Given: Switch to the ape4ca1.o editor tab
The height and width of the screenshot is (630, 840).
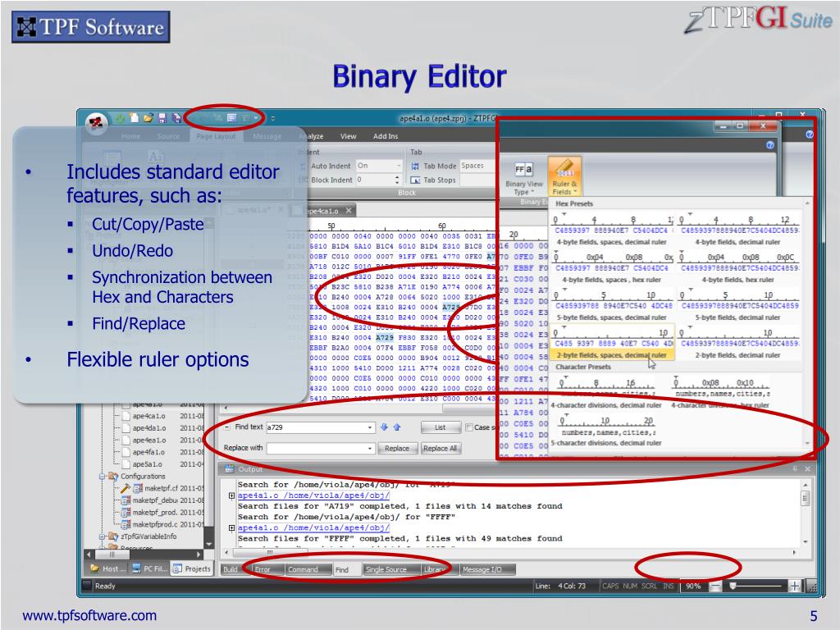Looking at the screenshot, I should 323,211.
